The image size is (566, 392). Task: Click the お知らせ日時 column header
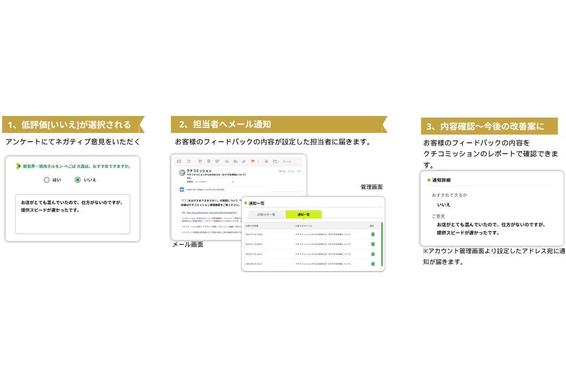point(251,225)
